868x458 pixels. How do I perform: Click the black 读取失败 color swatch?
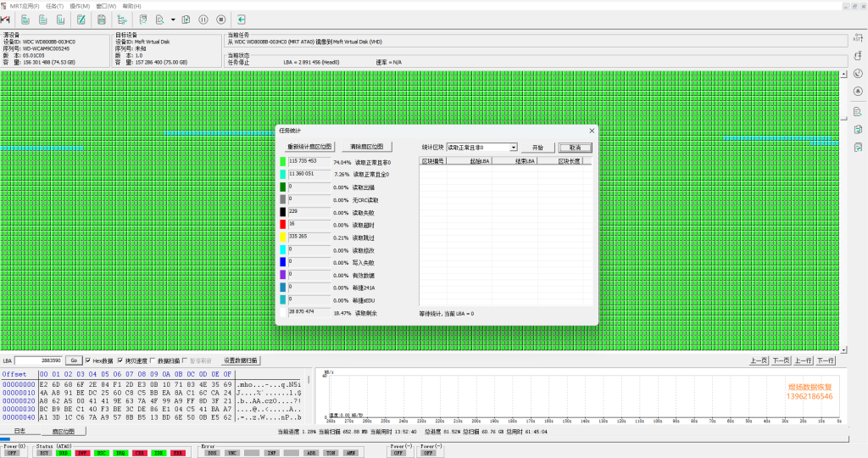coord(283,212)
